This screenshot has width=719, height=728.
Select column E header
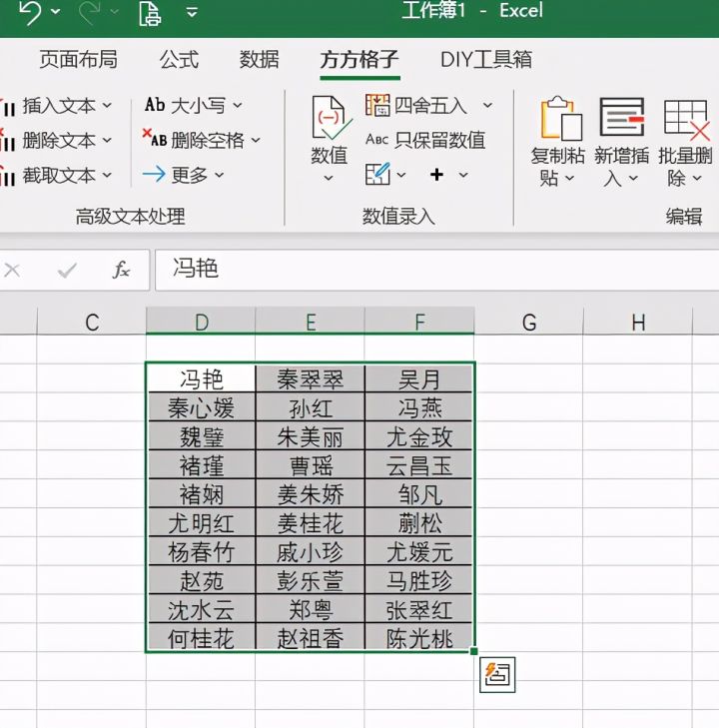[x=310, y=322]
